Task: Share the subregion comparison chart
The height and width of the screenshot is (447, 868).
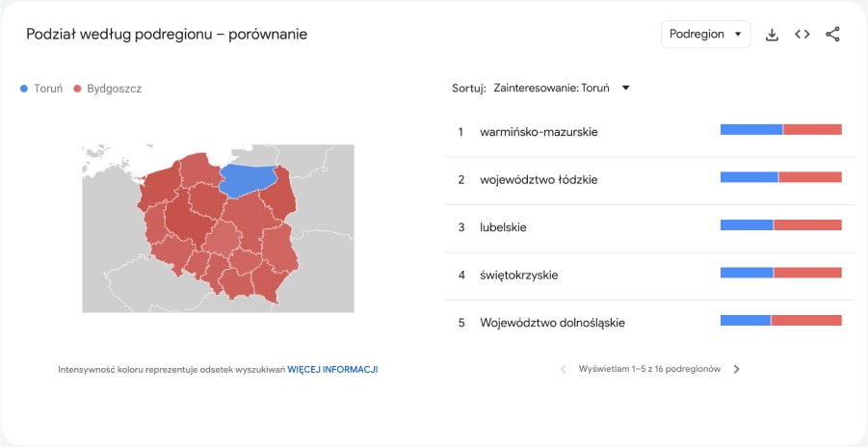Action: 833,35
